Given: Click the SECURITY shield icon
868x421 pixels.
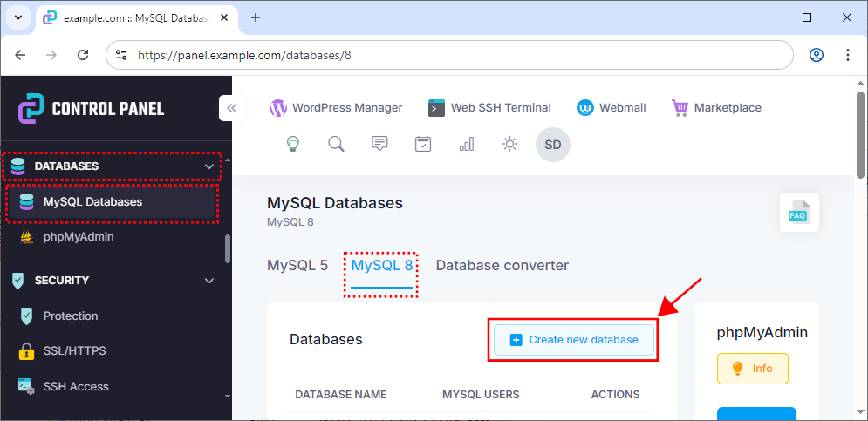Looking at the screenshot, I should (17, 281).
